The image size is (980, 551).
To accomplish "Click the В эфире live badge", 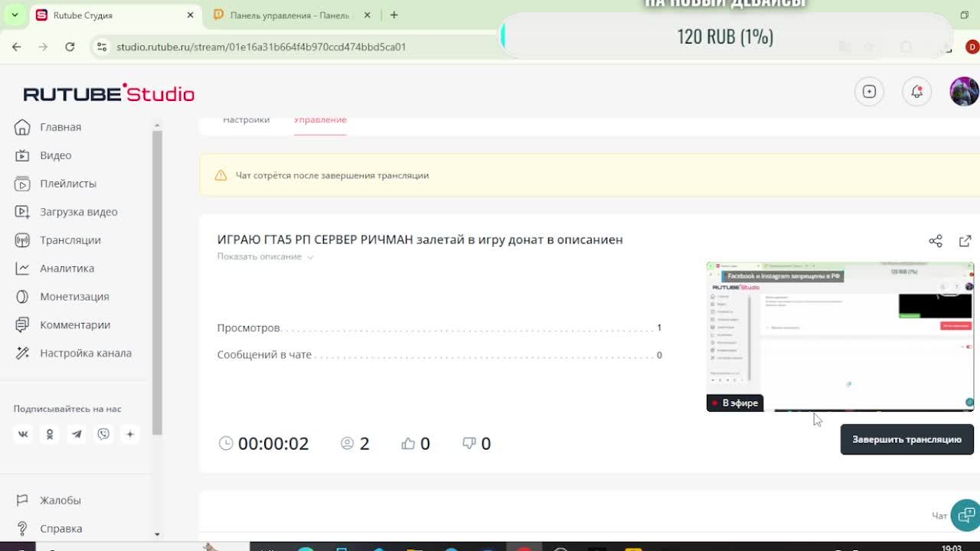I will pos(735,403).
